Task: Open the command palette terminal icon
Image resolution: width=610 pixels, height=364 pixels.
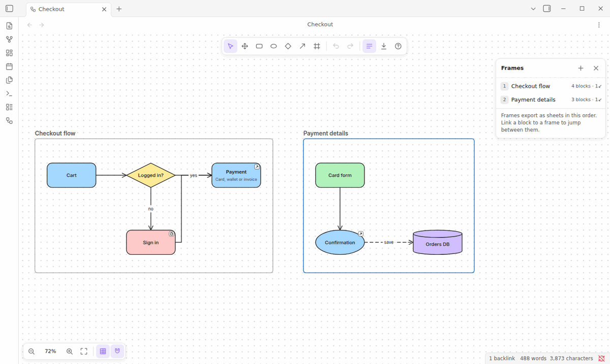Action: [x=9, y=93]
